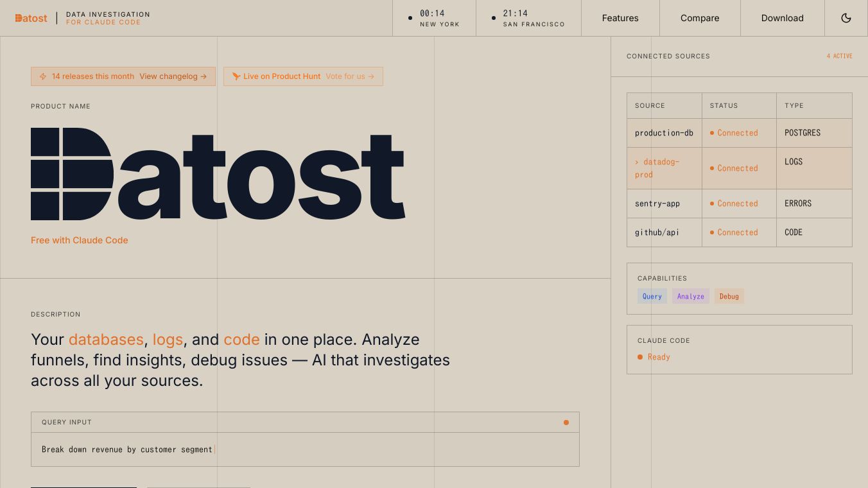Click the Datost logo in the header
This screenshot has width=868, height=488.
31,18
